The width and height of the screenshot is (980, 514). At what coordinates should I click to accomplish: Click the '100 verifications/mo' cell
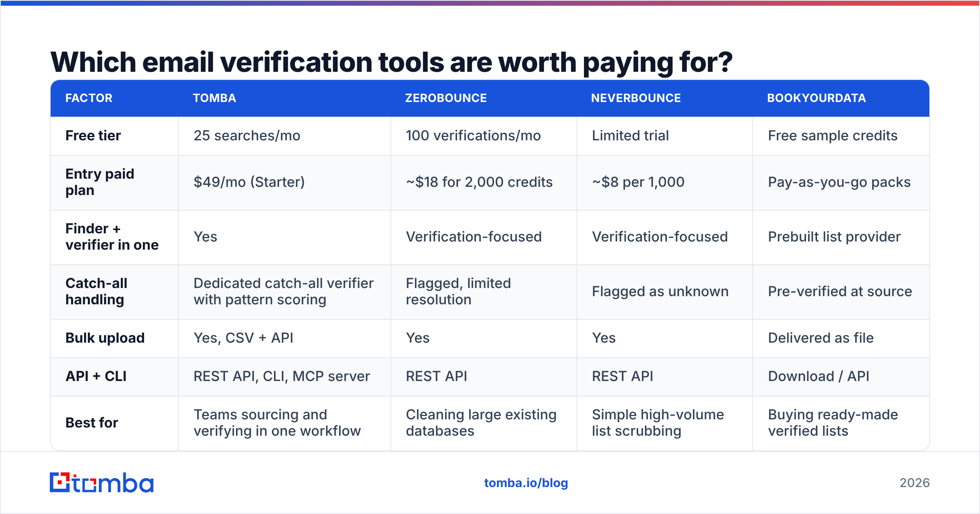pyautogui.click(x=473, y=135)
